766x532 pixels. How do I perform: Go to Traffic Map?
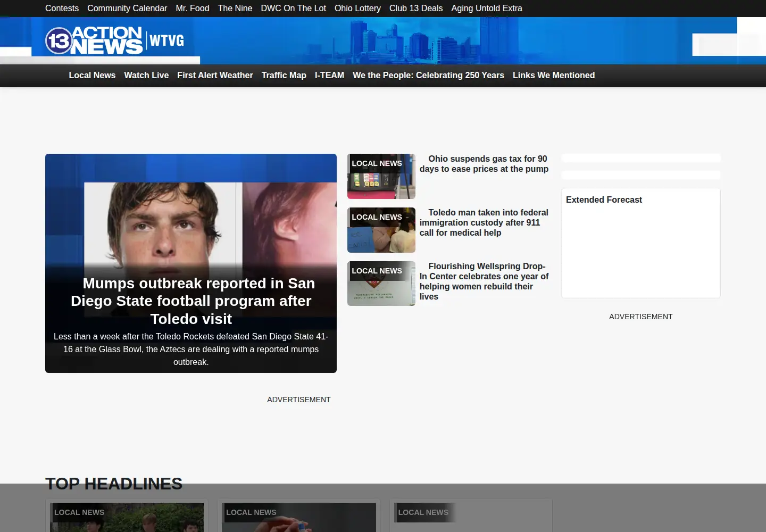284,76
